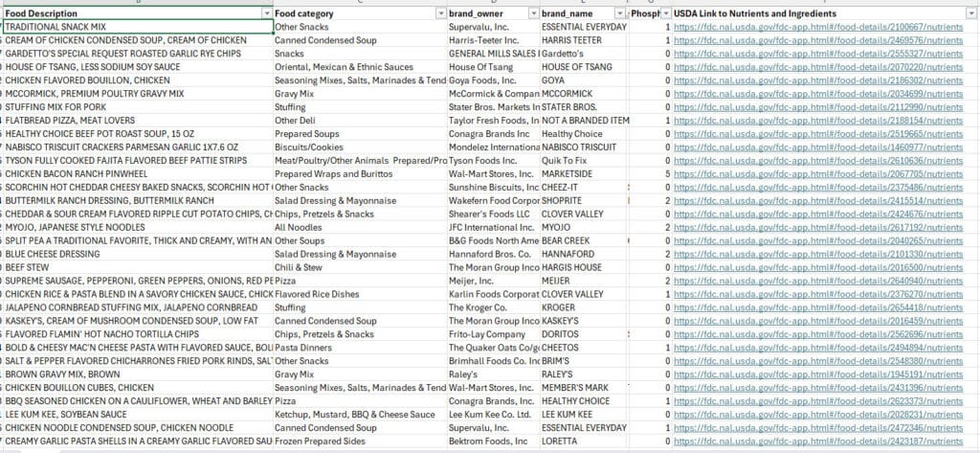Select the brand_owner header cell
This screenshot has height=453, width=980.
pos(493,13)
